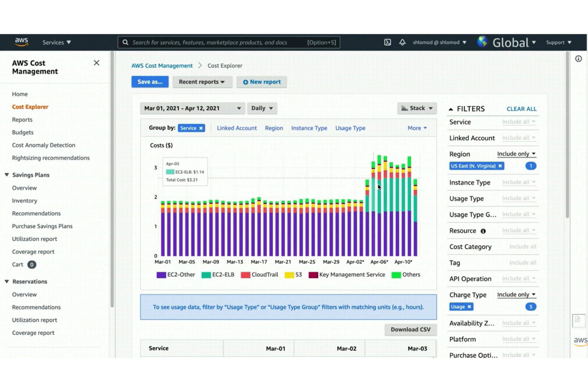Click main page vertical scrollbar
Image resolution: width=588 pixels, height=392 pixels.
click(567, 135)
